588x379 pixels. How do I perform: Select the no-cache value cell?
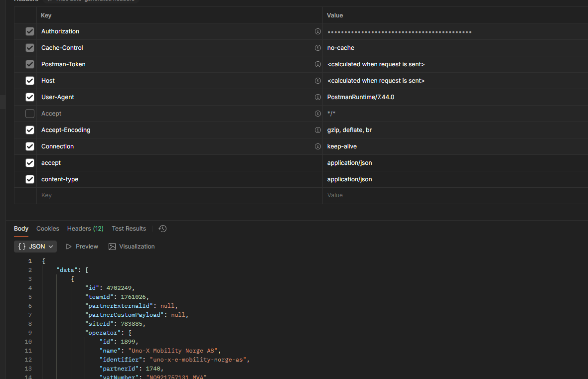click(455, 48)
